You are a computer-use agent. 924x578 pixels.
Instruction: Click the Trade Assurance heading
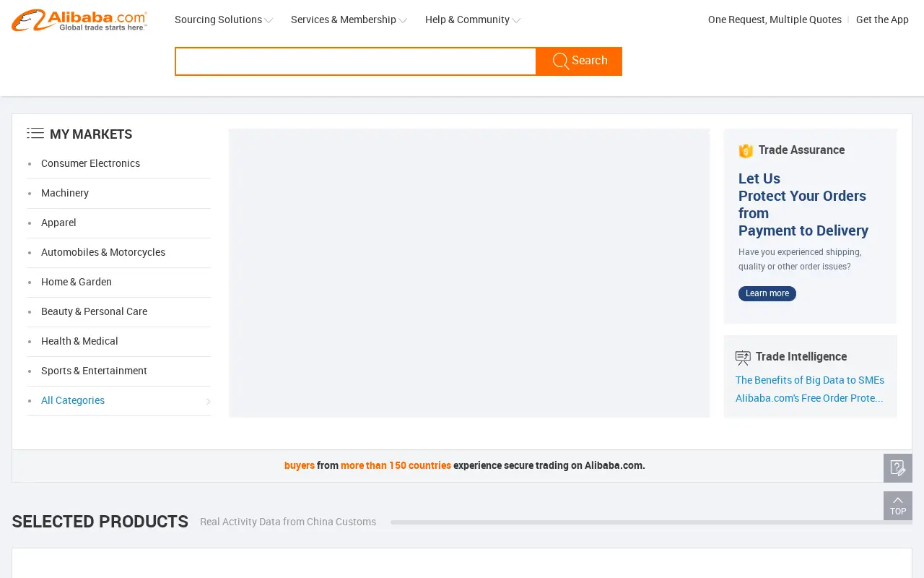click(x=801, y=150)
